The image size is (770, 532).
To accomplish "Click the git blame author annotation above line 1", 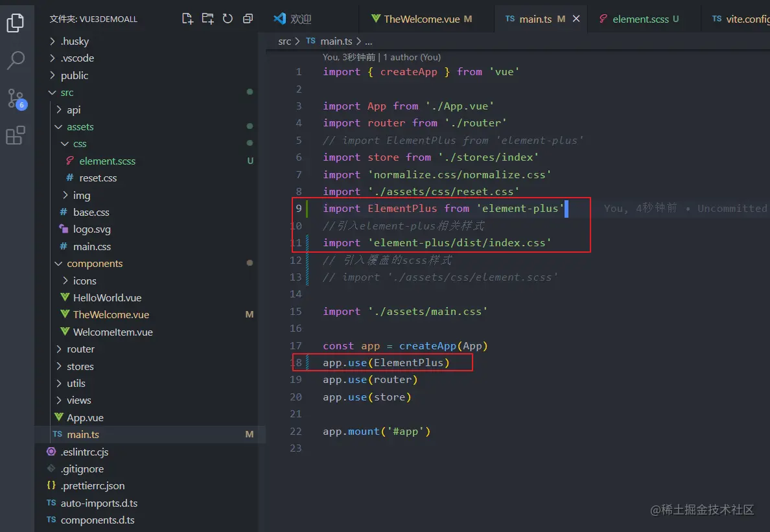I will pyautogui.click(x=382, y=57).
